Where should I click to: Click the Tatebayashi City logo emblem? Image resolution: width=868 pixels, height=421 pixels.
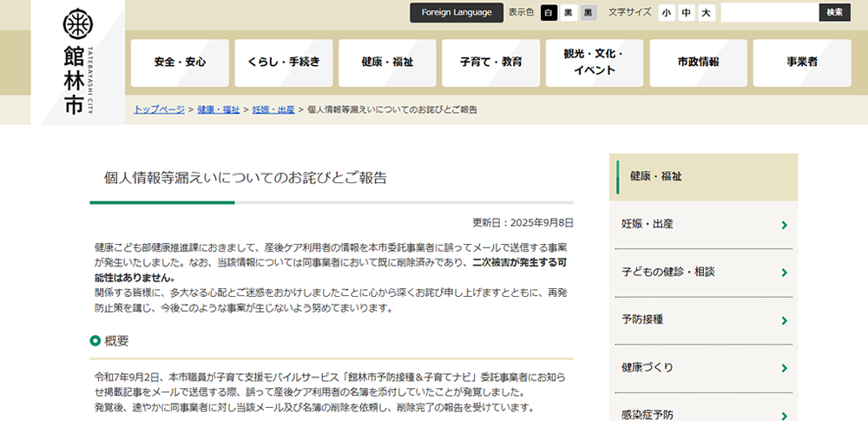(x=77, y=23)
